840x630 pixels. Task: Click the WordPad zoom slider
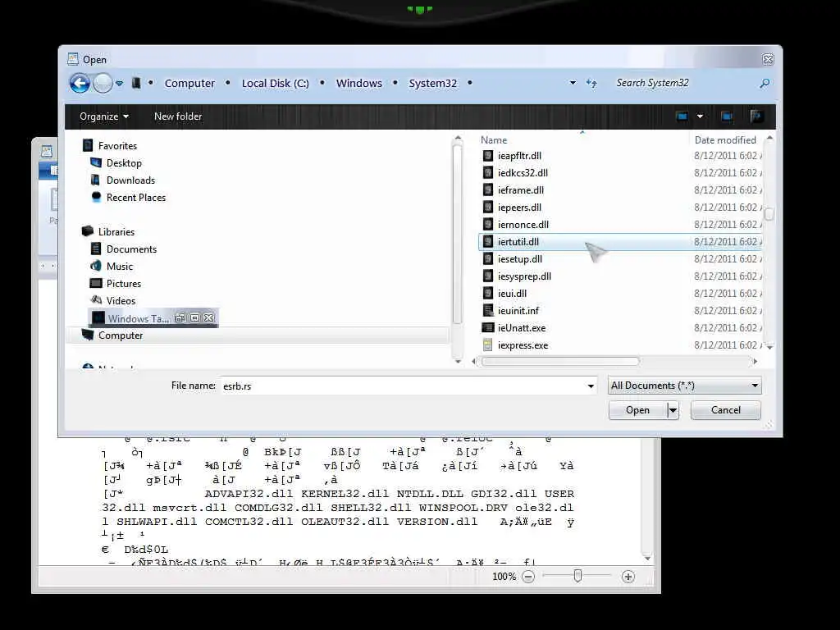[x=577, y=576]
